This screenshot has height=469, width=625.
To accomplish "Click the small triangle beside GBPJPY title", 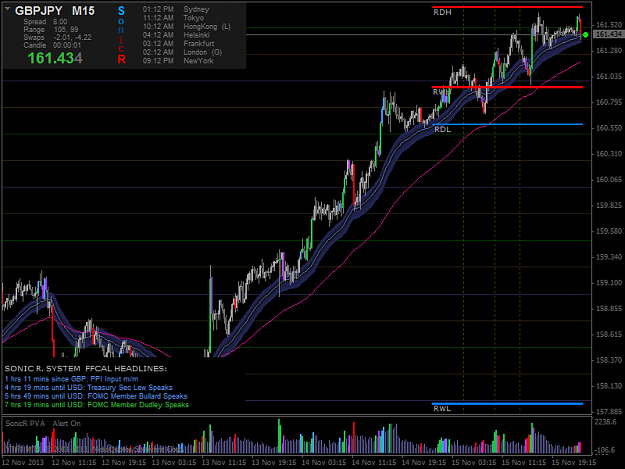I will (7, 8).
